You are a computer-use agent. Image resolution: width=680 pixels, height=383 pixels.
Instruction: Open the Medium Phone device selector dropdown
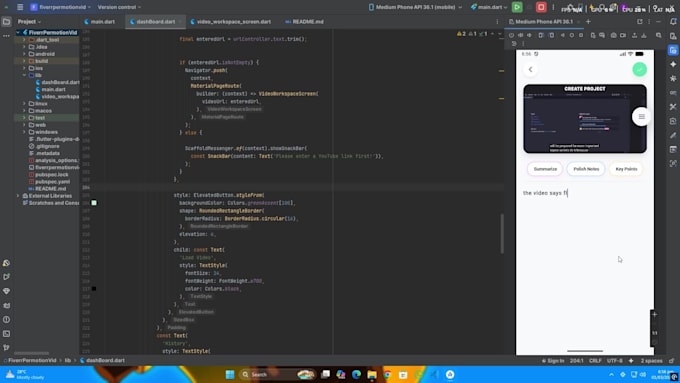tap(415, 7)
